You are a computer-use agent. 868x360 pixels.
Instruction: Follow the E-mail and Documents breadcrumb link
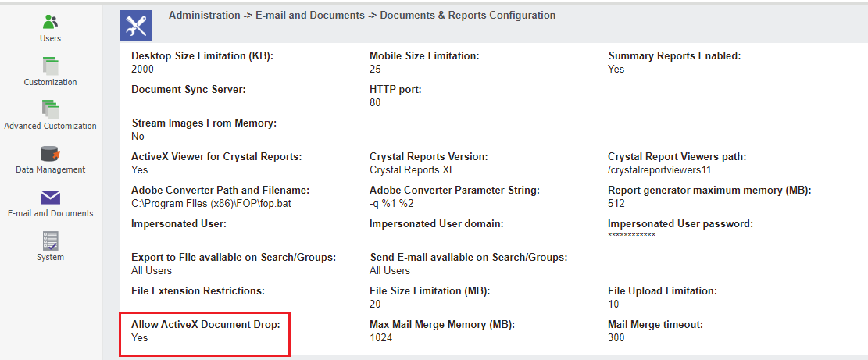tap(310, 16)
